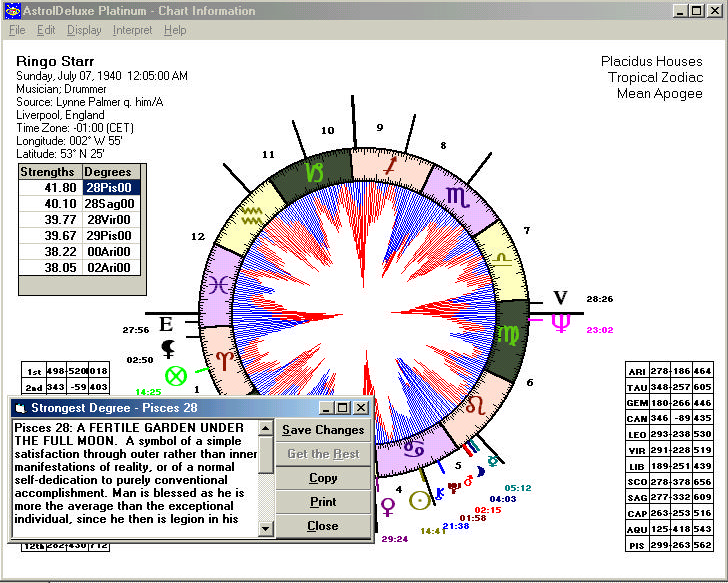Click the Scorpio sign glyph on the wheel

point(458,197)
